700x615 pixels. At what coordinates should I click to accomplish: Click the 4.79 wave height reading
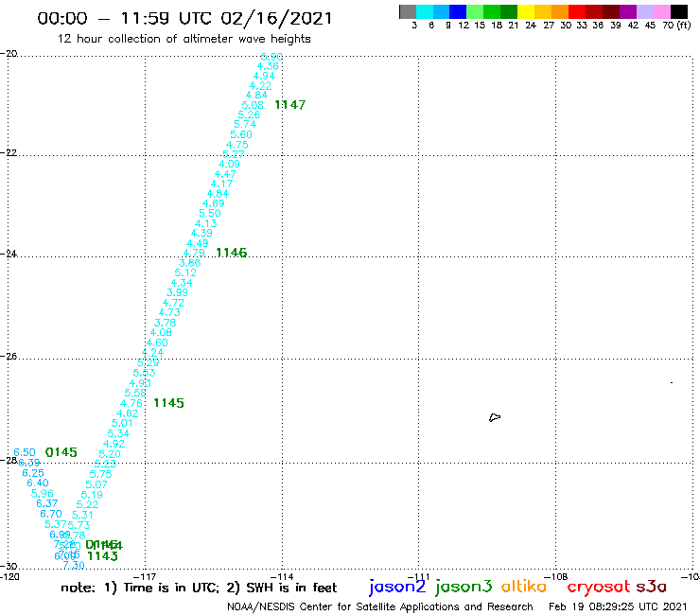[x=194, y=253]
